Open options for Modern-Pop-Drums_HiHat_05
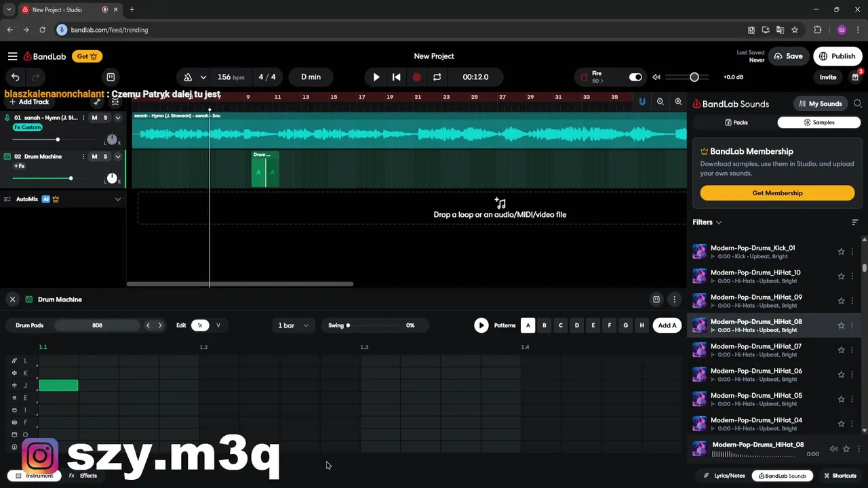Viewport: 868px width, 488px height. coord(852,399)
